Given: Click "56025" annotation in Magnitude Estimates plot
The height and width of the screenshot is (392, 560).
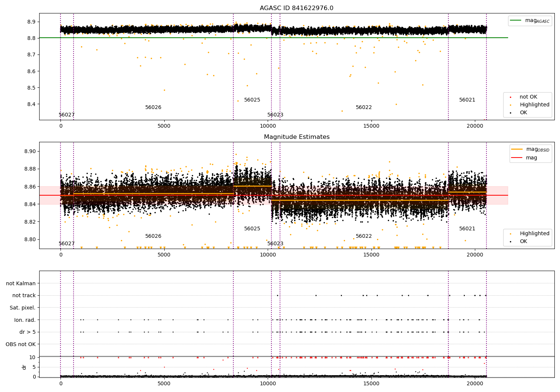Looking at the screenshot, I should (x=252, y=228).
